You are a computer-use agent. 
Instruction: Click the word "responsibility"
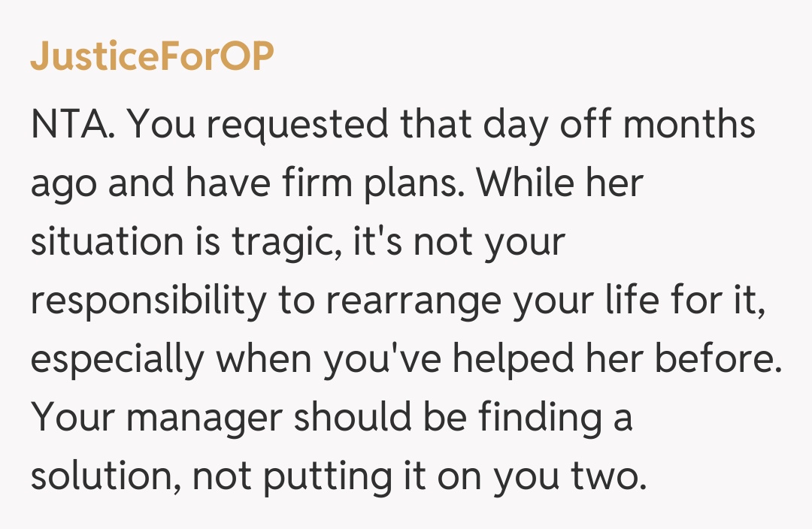coord(148,301)
